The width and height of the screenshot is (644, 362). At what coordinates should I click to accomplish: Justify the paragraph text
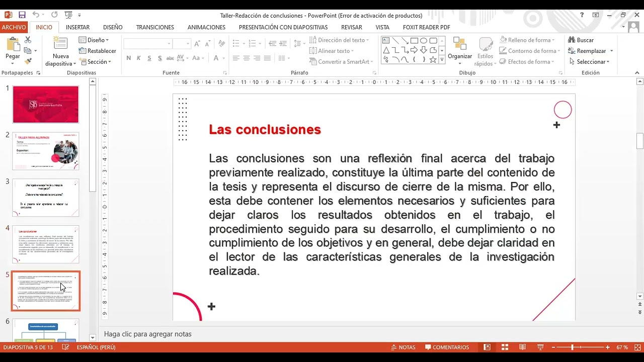point(267,58)
